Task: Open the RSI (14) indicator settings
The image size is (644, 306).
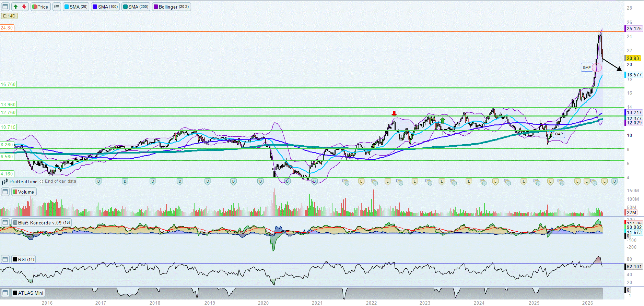Action: [x=24, y=259]
